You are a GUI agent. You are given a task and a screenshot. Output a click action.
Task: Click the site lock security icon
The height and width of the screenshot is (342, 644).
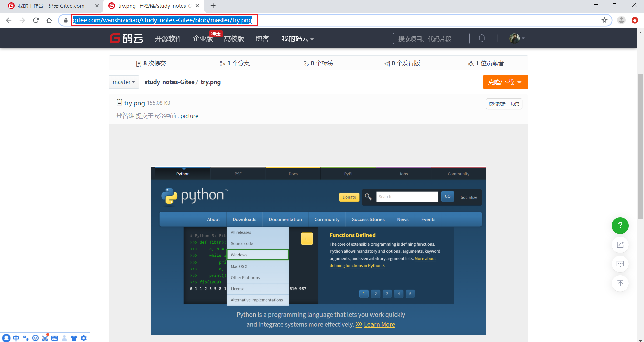pos(66,20)
